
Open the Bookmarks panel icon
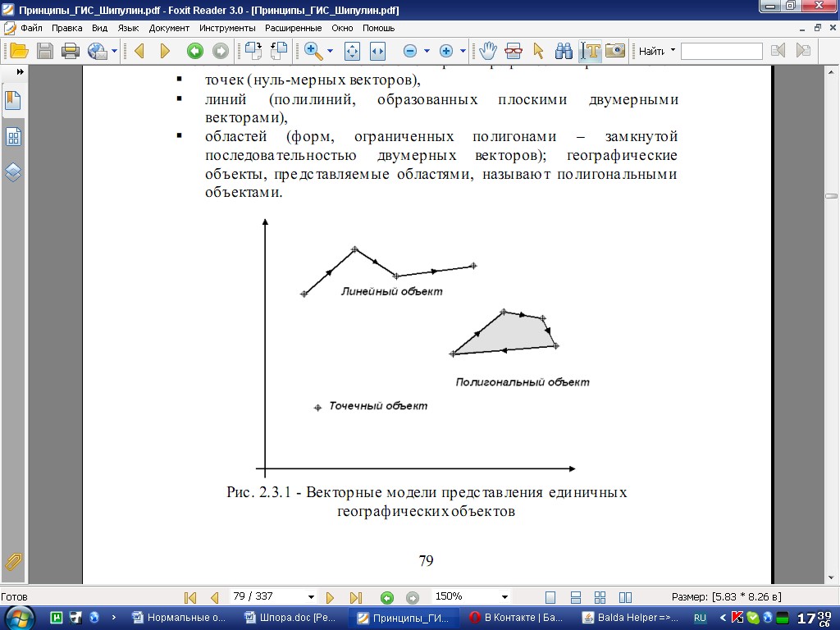13,101
